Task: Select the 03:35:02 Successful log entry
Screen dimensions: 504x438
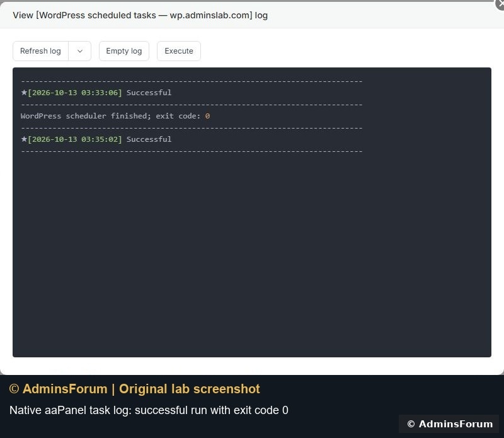Action: pyautogui.click(x=96, y=139)
